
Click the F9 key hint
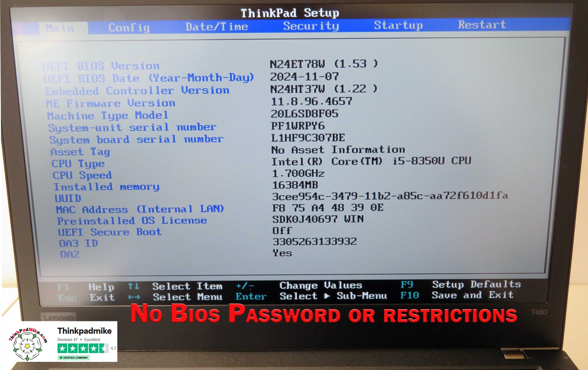point(407,285)
